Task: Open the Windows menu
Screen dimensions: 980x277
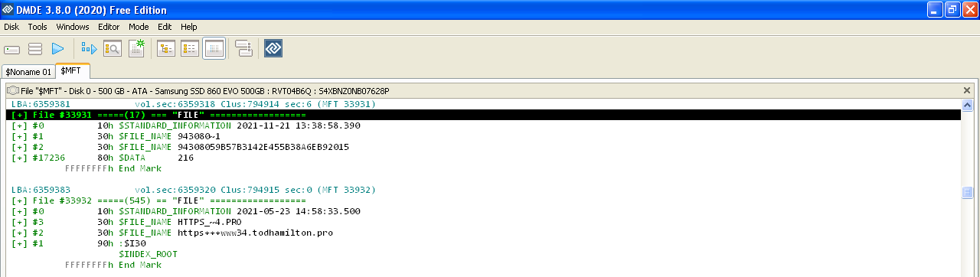Action: click(73, 27)
